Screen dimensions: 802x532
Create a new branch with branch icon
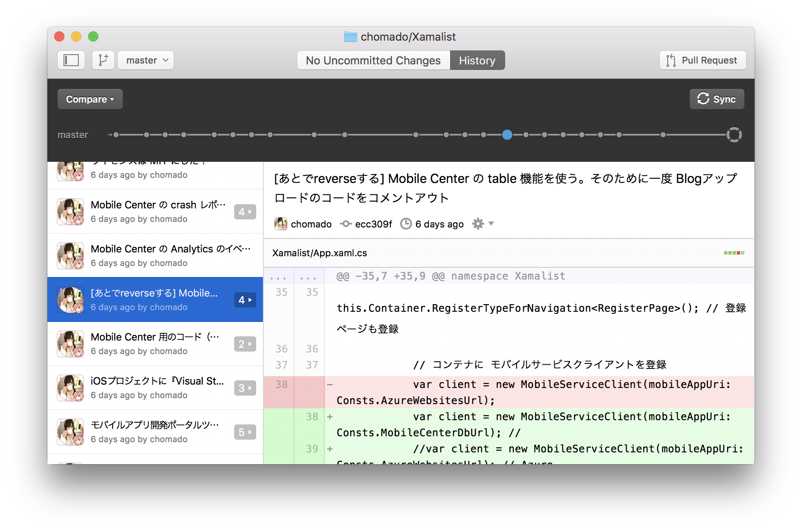[x=103, y=60]
